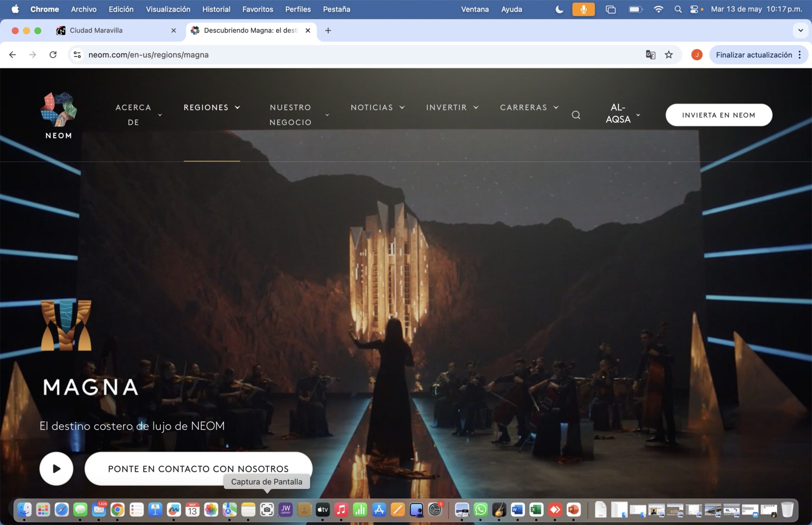Play the Magna hero video

(56, 469)
